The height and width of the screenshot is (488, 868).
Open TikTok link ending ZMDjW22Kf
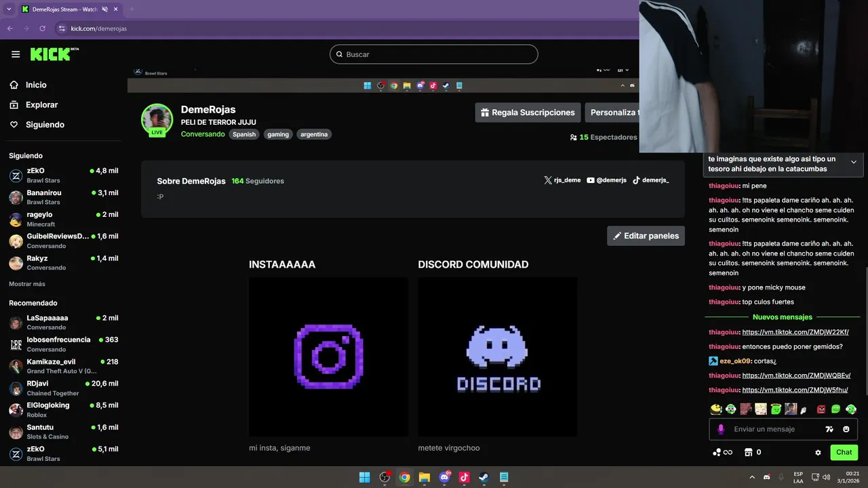click(x=795, y=332)
